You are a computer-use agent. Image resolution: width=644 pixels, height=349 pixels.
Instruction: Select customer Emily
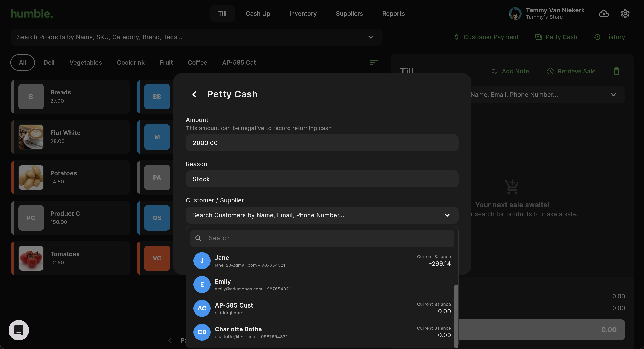(x=322, y=284)
